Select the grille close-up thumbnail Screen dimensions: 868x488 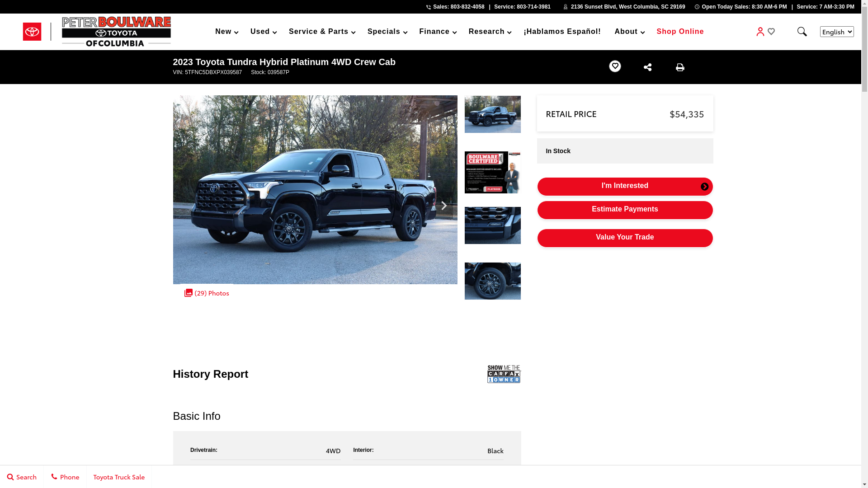(492, 225)
